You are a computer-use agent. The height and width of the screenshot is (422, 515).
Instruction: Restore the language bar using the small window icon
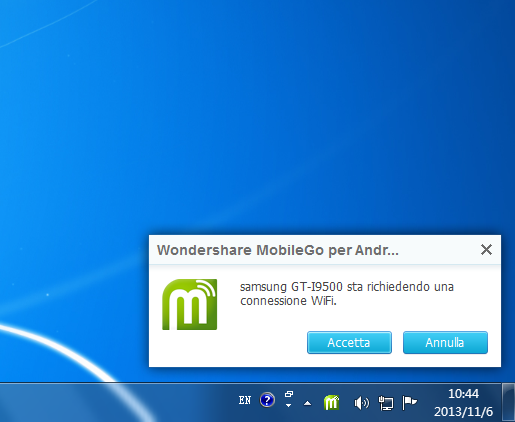tap(289, 394)
